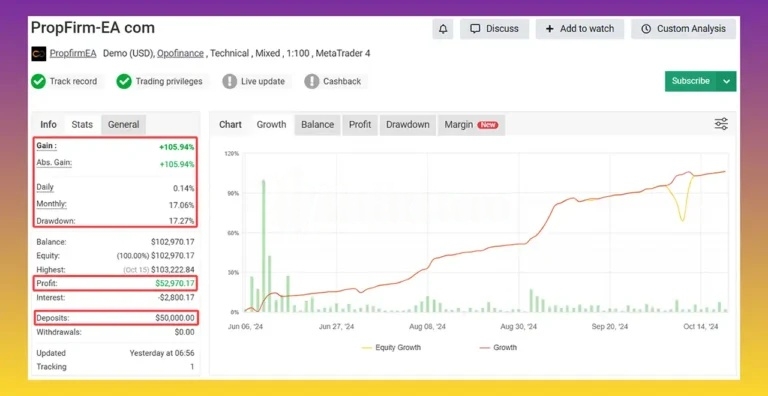Open Custom Analysis
This screenshot has width=768, height=396.
(683, 29)
